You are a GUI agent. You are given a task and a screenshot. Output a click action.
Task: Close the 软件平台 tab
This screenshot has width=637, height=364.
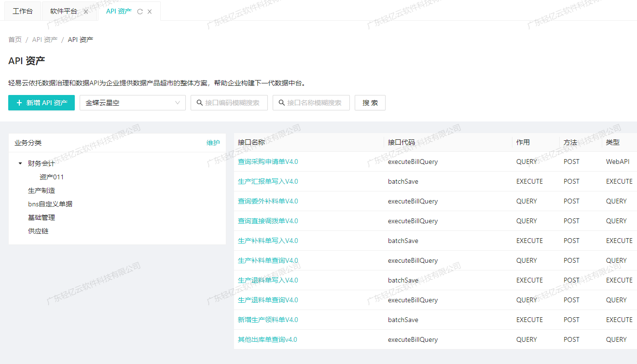(x=86, y=12)
